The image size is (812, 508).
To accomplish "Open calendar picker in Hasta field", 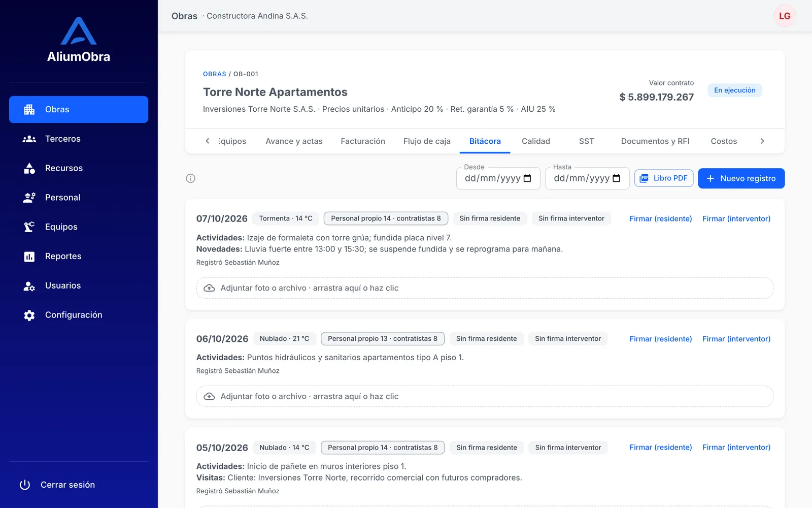I will [x=617, y=178].
